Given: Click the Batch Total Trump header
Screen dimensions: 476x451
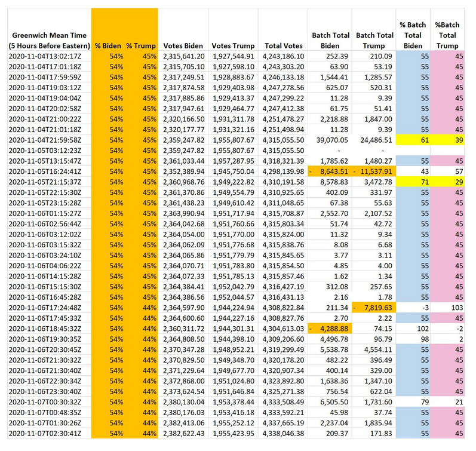Looking at the screenshot, I should coord(374,41).
